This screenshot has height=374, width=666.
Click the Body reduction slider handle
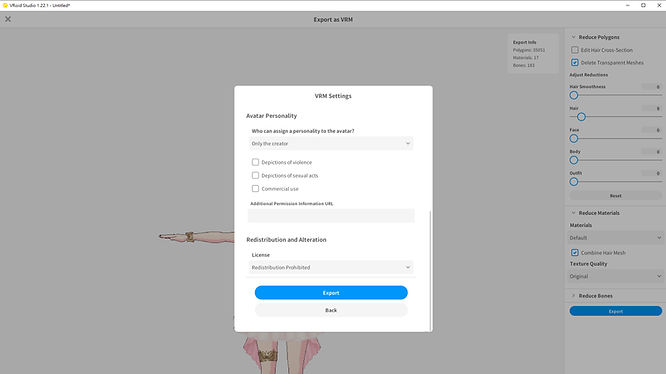point(574,160)
